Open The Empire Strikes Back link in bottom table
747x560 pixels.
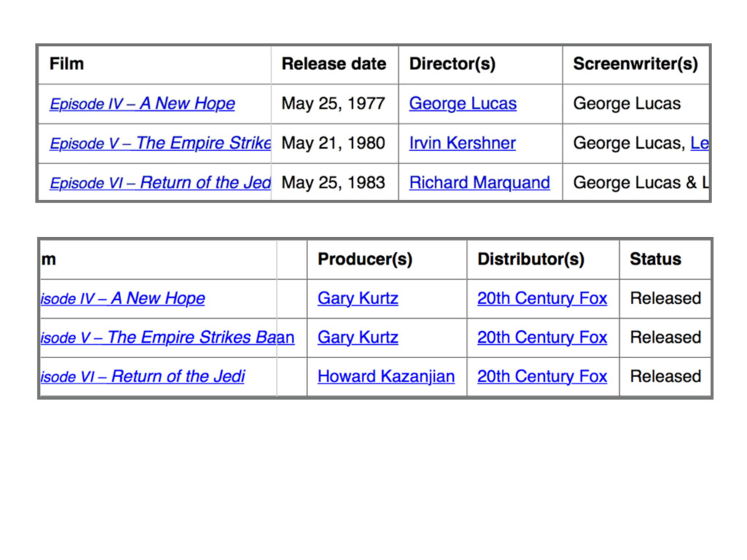pos(166,338)
